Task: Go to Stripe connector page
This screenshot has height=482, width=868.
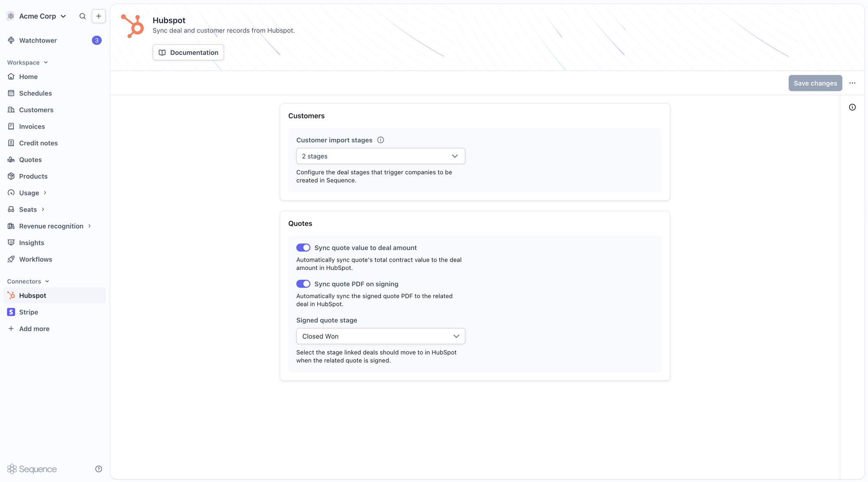Action: click(54, 312)
